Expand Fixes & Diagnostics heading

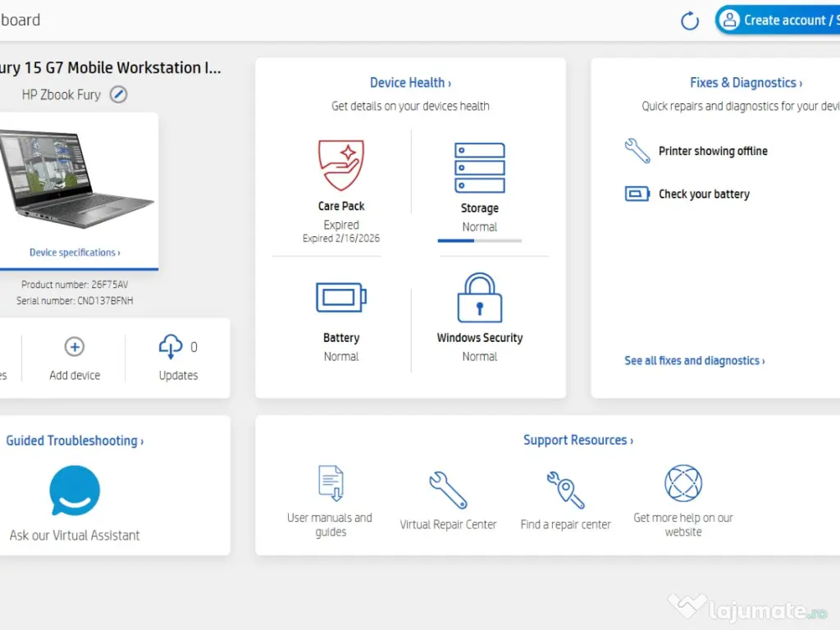[746, 83]
